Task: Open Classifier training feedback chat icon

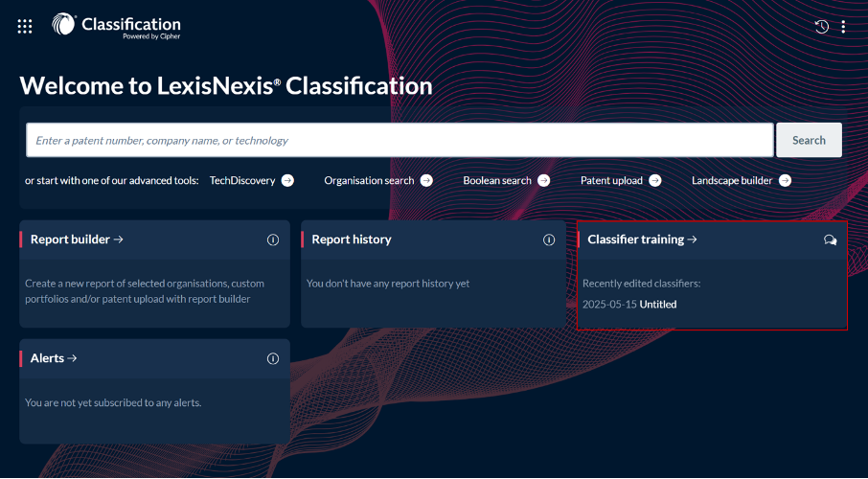Action: (x=830, y=239)
